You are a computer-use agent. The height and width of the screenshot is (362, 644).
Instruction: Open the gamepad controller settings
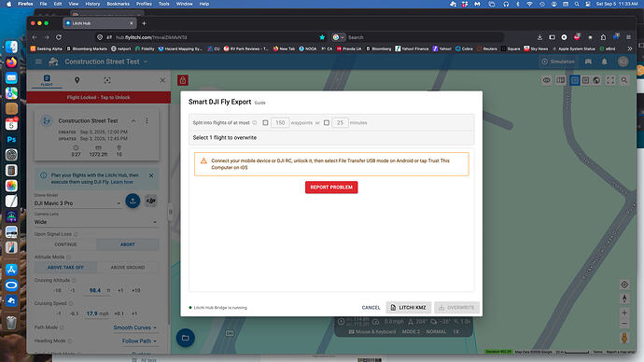tap(588, 62)
